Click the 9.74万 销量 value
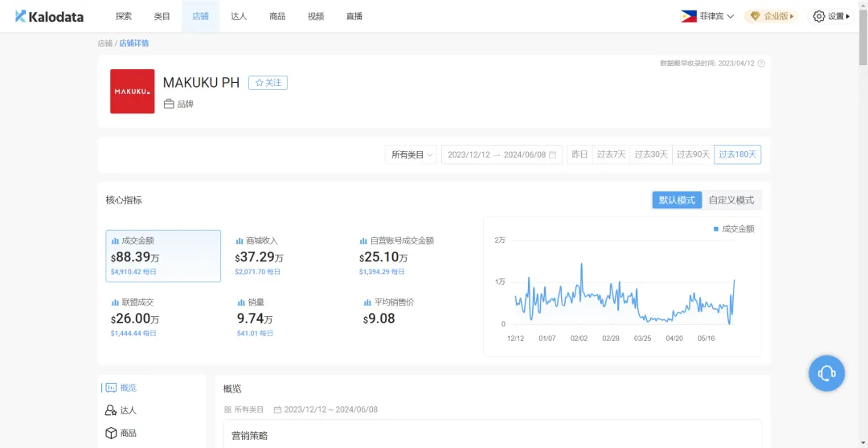Image resolution: width=868 pixels, height=448 pixels. [x=255, y=319]
